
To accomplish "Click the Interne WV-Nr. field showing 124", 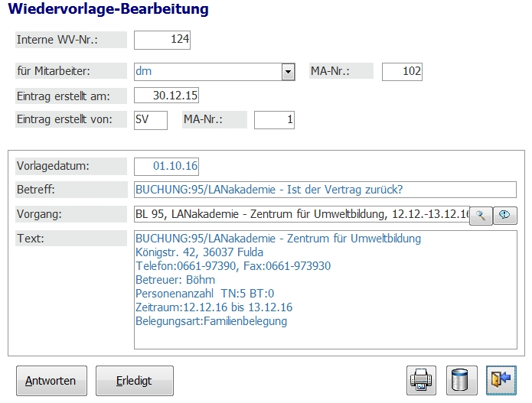I will [162, 41].
